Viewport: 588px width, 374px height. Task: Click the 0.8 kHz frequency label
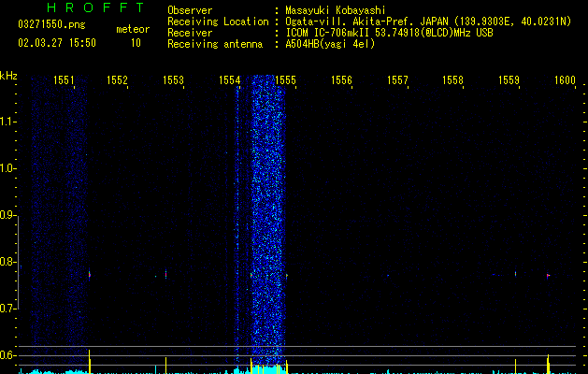pyautogui.click(x=7, y=262)
